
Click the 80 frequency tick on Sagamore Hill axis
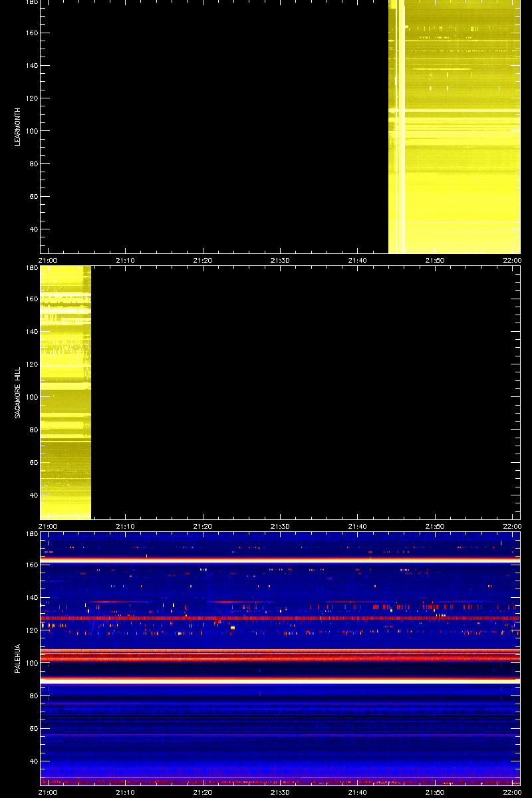[x=34, y=430]
